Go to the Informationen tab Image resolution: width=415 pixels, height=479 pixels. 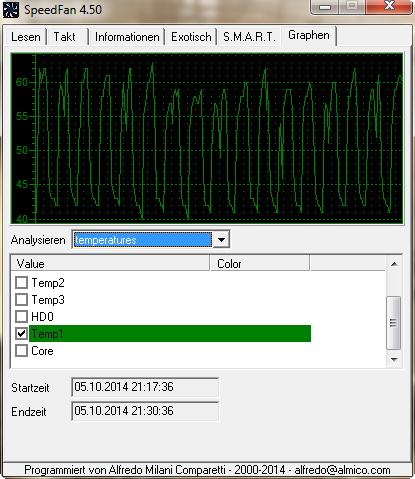click(127, 37)
